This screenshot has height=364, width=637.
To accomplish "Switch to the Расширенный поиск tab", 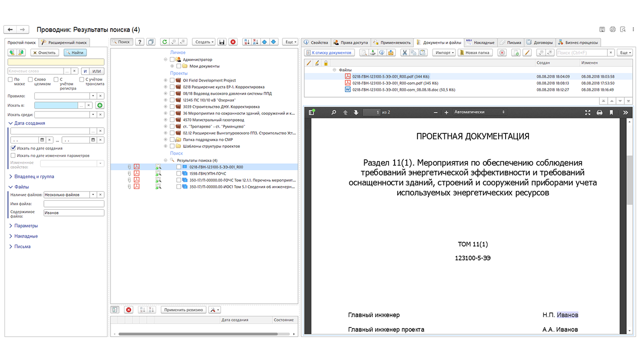I will 64,42.
